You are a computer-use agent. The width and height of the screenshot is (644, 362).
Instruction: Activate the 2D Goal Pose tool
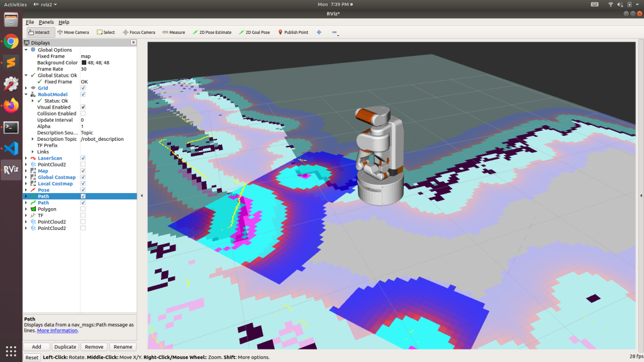(x=254, y=32)
